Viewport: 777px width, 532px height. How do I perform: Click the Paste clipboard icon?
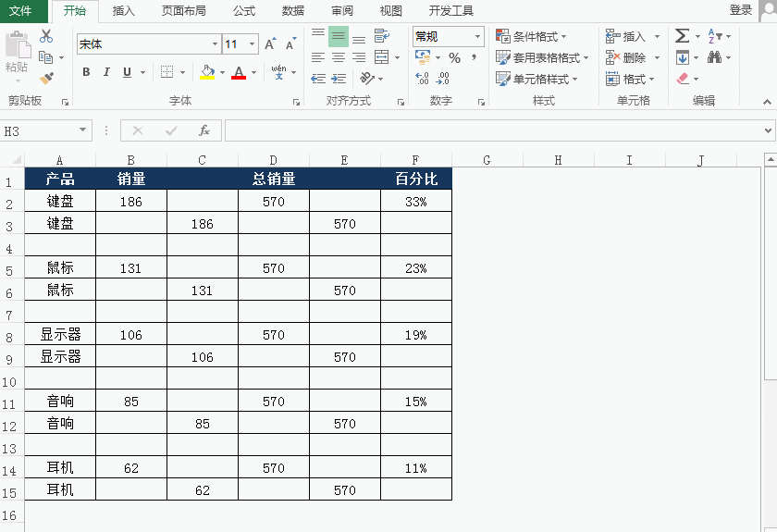click(18, 45)
